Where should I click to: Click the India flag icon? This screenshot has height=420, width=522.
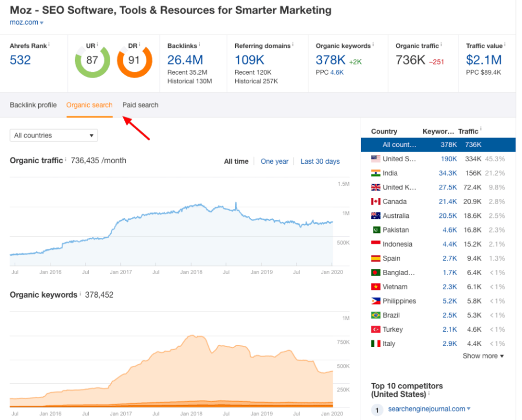pyautogui.click(x=376, y=173)
